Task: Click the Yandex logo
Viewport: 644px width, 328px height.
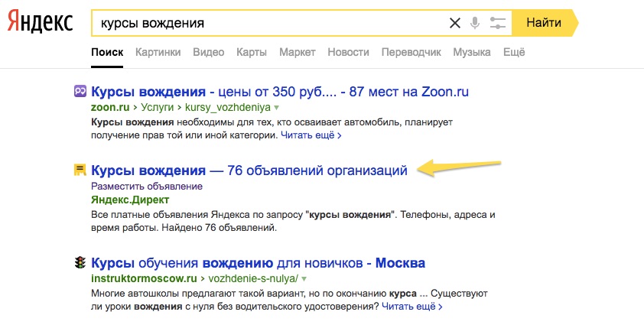Action: click(x=40, y=23)
